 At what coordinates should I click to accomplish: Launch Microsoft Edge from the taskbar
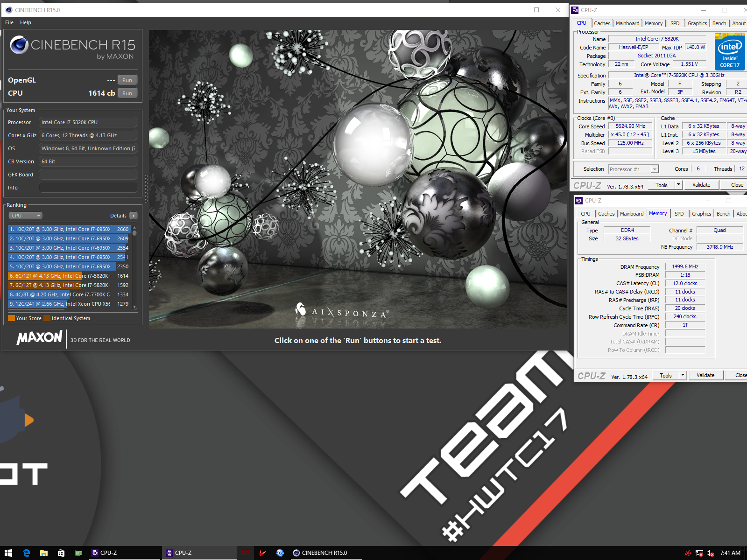27,553
